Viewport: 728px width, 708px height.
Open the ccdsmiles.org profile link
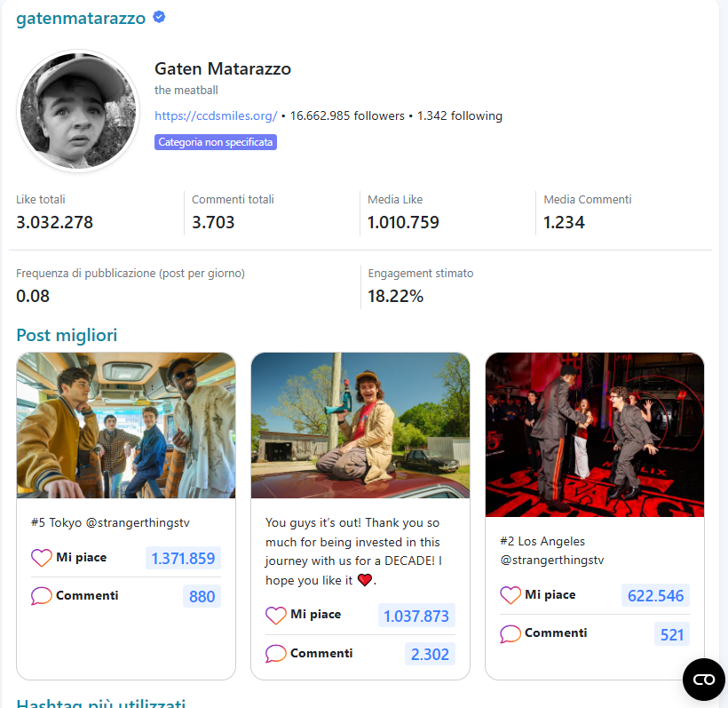[x=216, y=115]
